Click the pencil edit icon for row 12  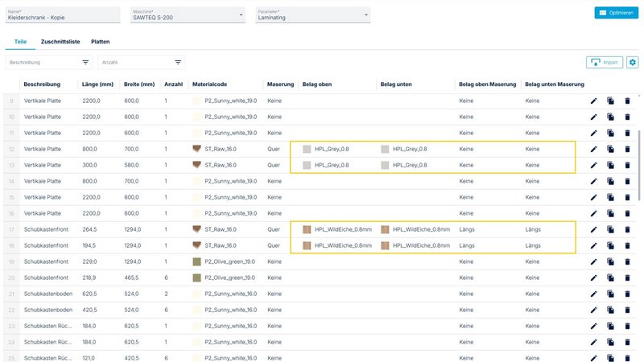(x=593, y=149)
